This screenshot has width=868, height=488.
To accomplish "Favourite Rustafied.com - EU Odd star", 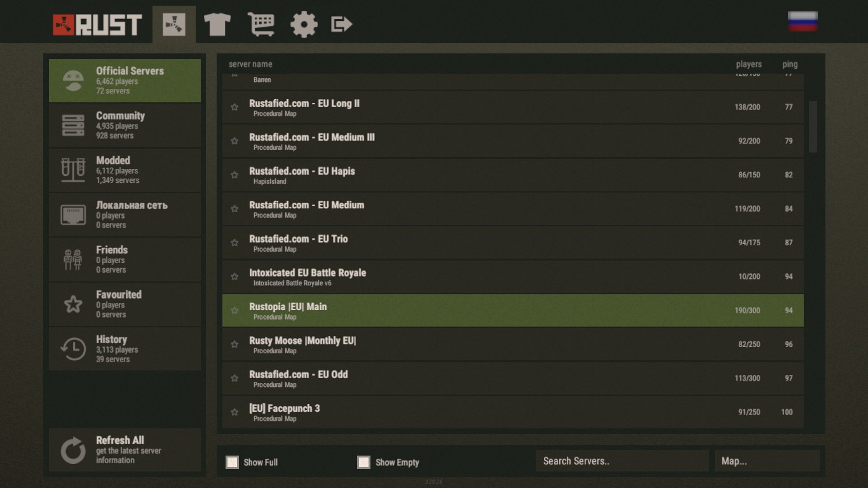I will 234,378.
